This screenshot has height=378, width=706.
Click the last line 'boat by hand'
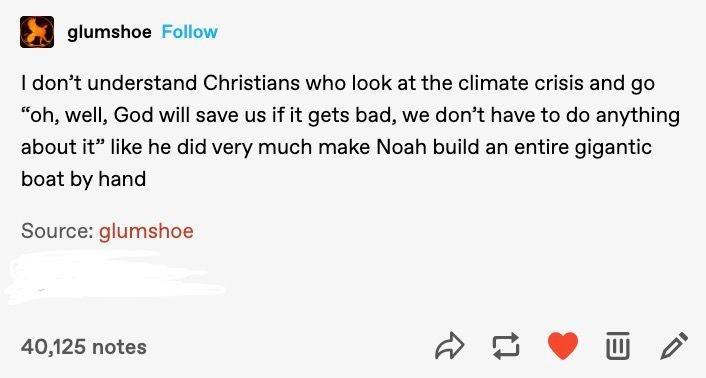pyautogui.click(x=83, y=180)
